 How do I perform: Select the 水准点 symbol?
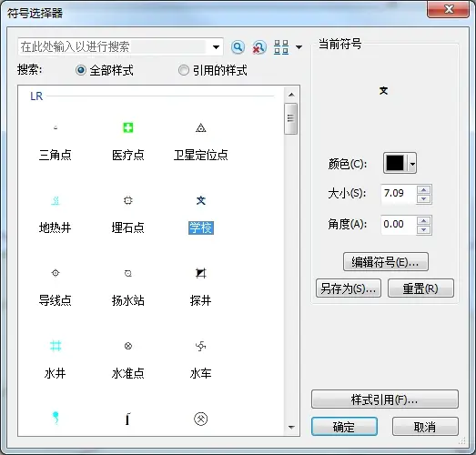[x=128, y=346]
